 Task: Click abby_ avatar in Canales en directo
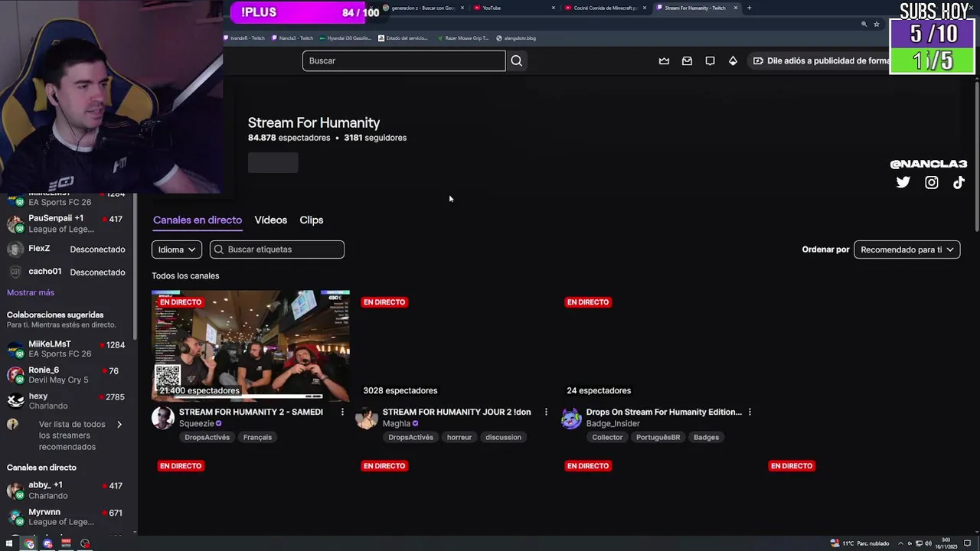15,491
